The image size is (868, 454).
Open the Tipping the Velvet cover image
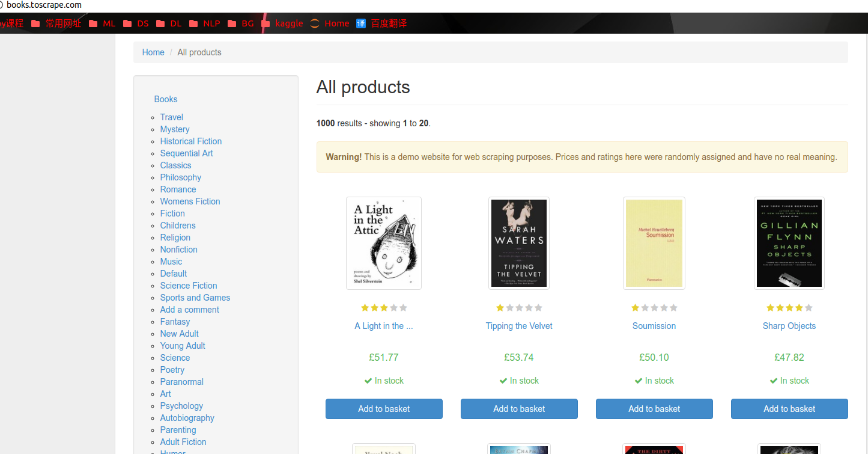[519, 243]
